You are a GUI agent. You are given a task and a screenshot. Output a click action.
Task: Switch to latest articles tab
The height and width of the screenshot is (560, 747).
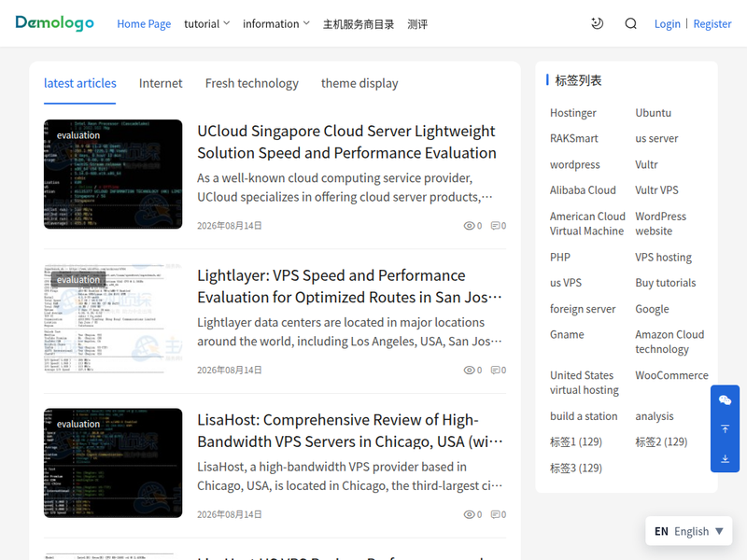80,83
